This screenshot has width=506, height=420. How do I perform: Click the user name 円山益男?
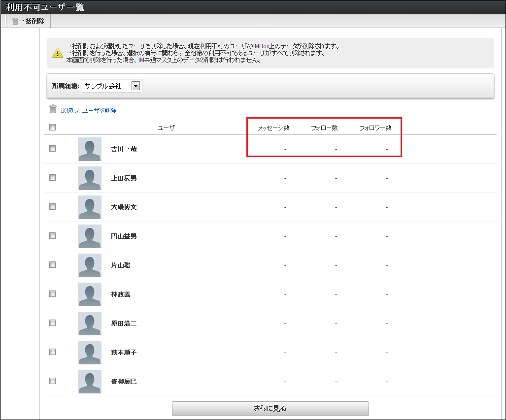tap(124, 236)
